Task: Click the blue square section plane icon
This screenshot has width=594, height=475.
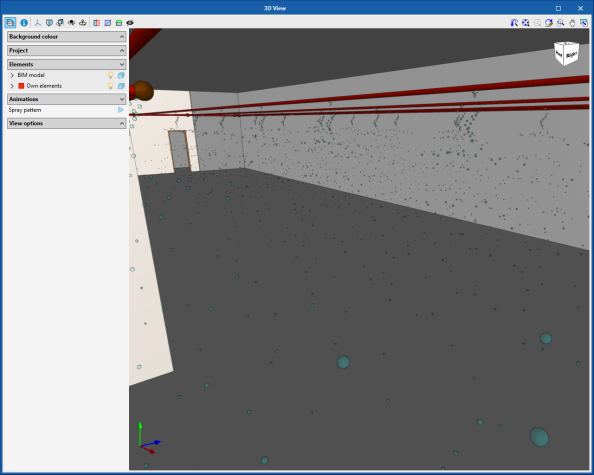Action: (x=108, y=23)
